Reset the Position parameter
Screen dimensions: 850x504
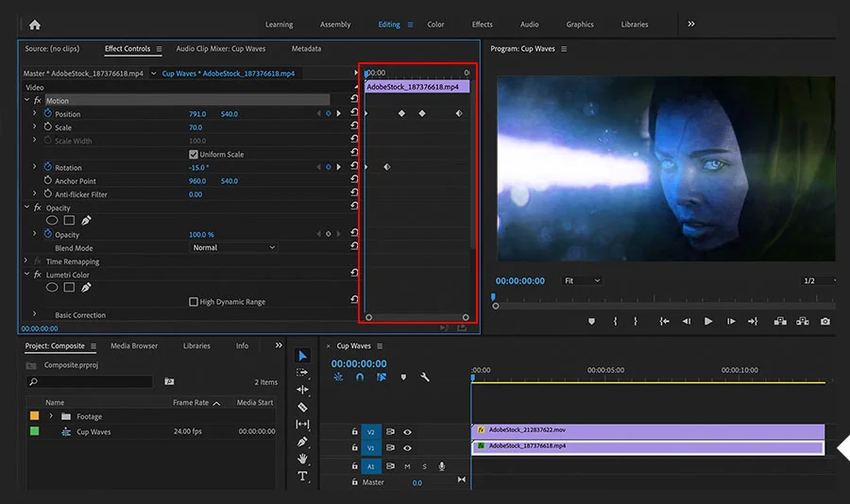[x=354, y=112]
